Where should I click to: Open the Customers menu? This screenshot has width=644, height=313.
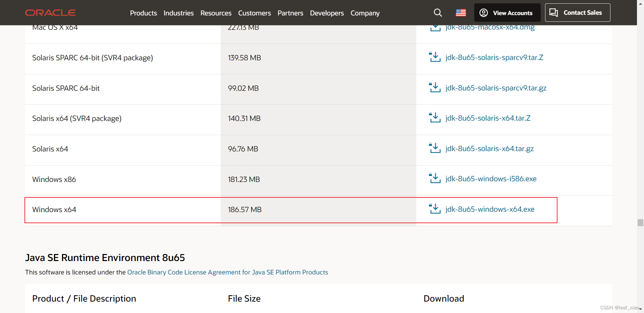click(254, 13)
